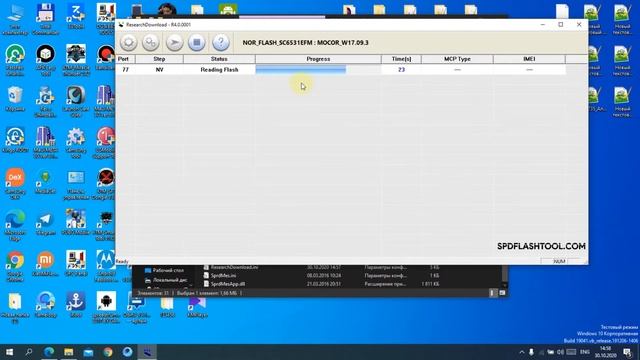
Task: Click the NUM indicator in the status bar
Action: [559, 261]
